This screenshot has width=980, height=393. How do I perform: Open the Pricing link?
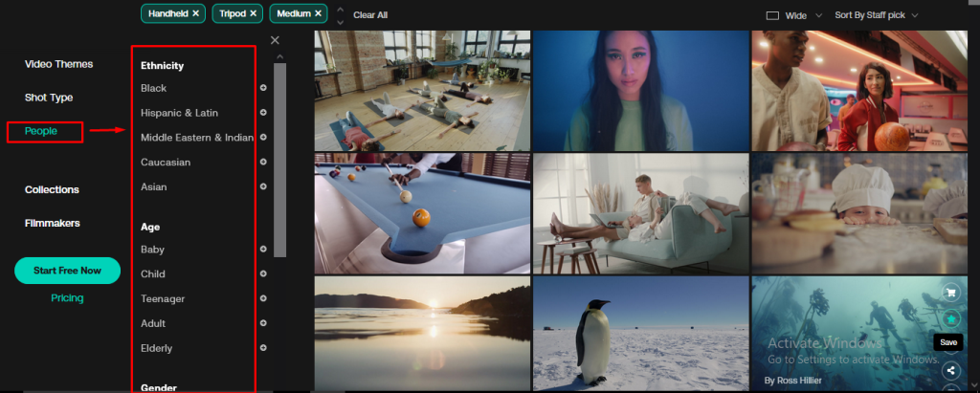(x=67, y=298)
